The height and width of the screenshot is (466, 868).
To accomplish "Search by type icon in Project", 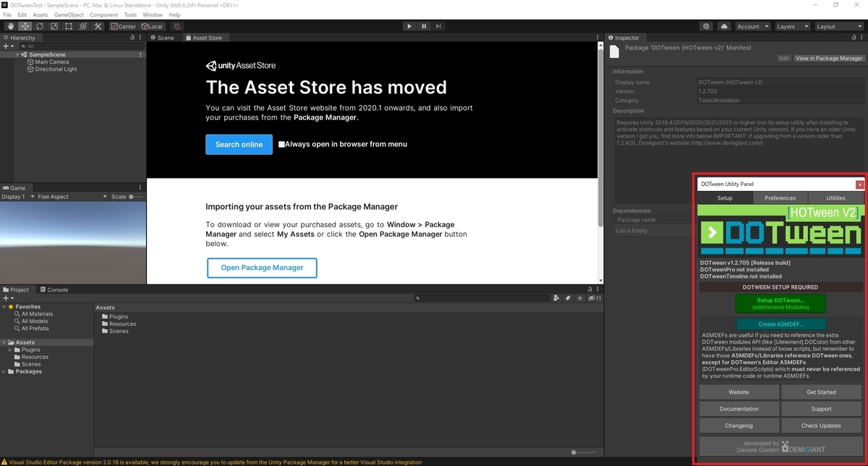I will (556, 298).
